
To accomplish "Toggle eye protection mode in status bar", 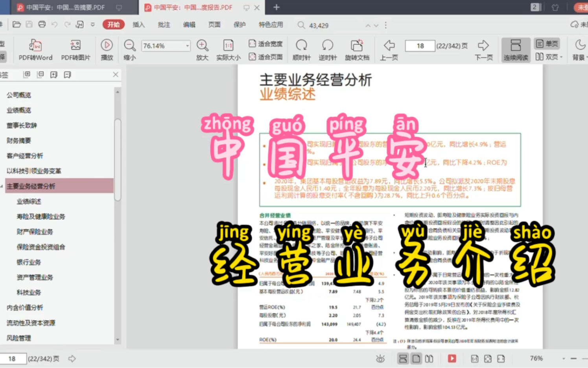I will click(380, 359).
